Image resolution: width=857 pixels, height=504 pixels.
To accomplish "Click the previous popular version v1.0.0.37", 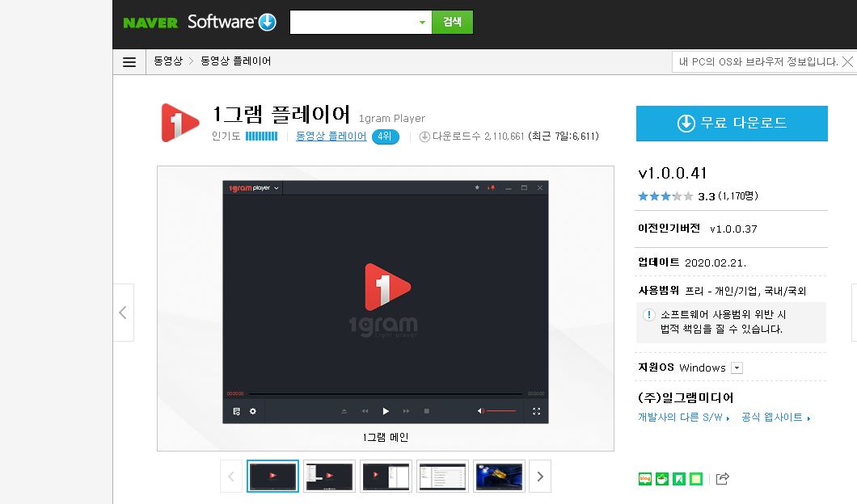I will tap(733, 229).
